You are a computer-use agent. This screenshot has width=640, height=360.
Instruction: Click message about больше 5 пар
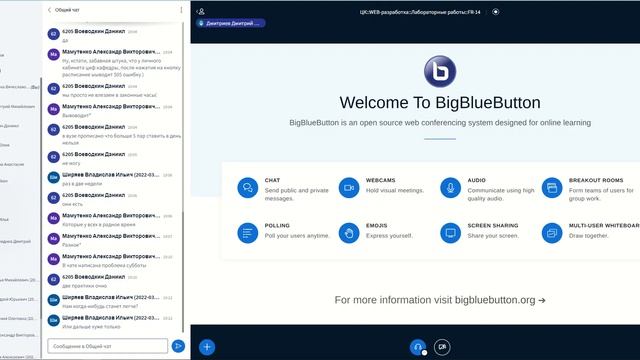point(121,140)
